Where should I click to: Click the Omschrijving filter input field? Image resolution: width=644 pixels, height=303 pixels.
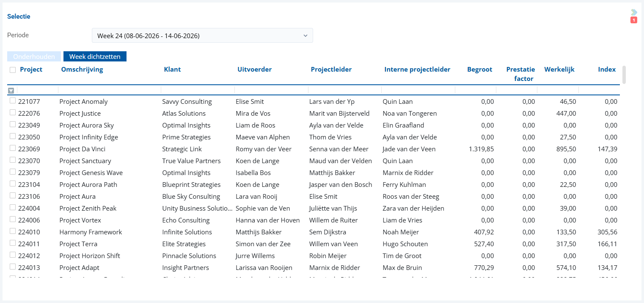(x=109, y=90)
